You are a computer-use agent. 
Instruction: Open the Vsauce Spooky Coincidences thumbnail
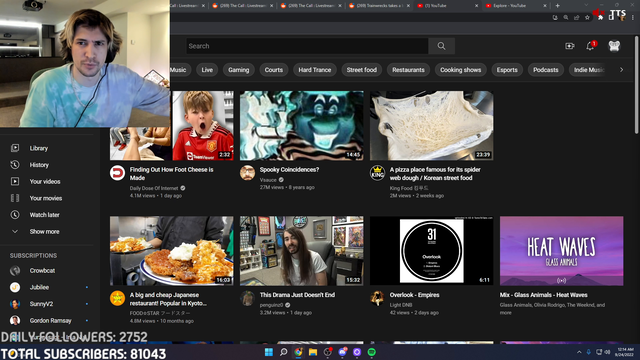pos(302,125)
